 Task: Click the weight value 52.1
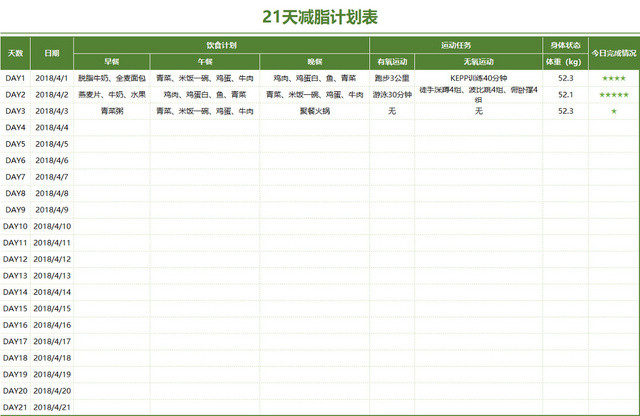pyautogui.click(x=565, y=94)
